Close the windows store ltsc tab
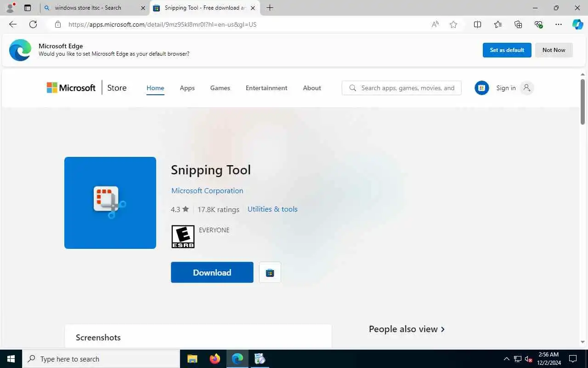The image size is (588, 368). 143,8
